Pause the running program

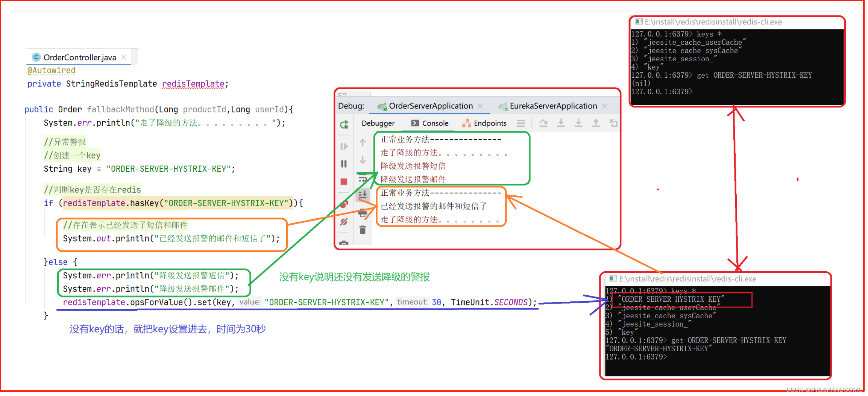coord(344,164)
